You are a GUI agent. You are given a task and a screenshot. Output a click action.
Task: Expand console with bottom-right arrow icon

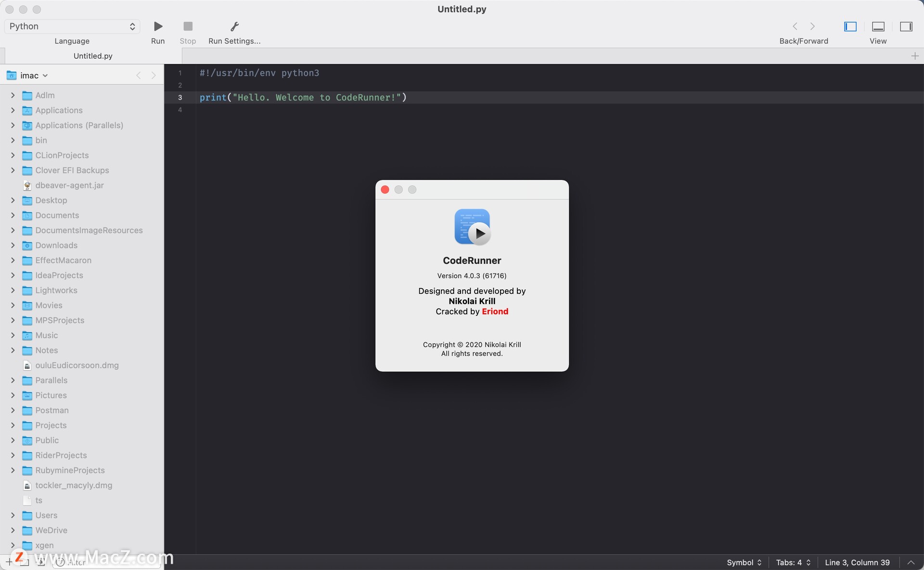pyautogui.click(x=911, y=562)
